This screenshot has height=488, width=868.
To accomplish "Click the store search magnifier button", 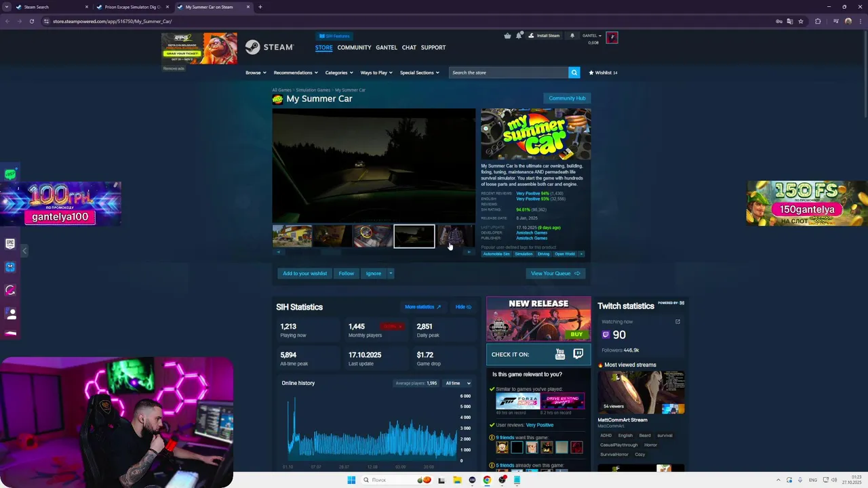I will pyautogui.click(x=574, y=73).
